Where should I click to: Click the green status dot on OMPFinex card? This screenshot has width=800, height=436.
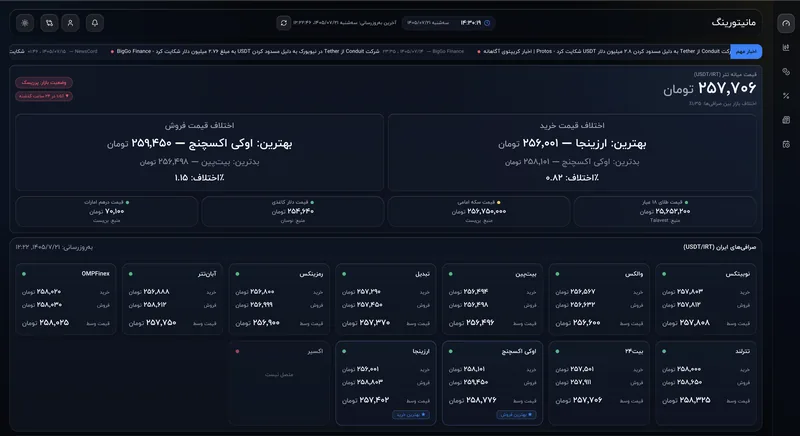pyautogui.click(x=24, y=274)
